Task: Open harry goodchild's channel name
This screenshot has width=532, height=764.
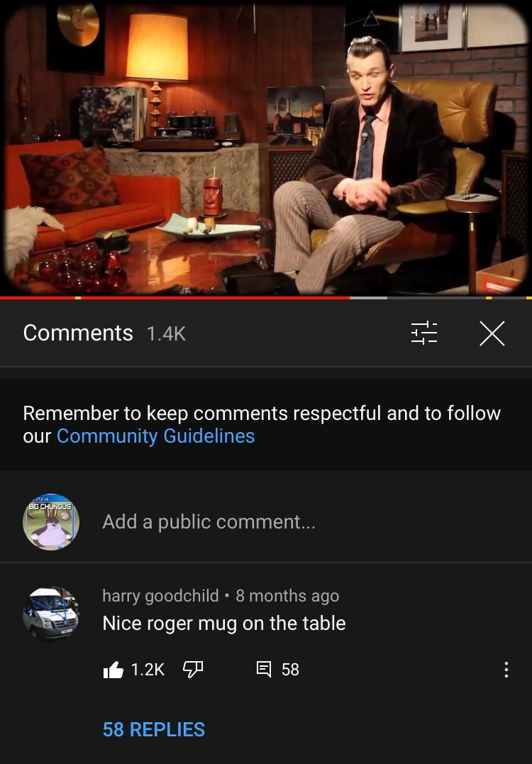Action: tap(160, 595)
